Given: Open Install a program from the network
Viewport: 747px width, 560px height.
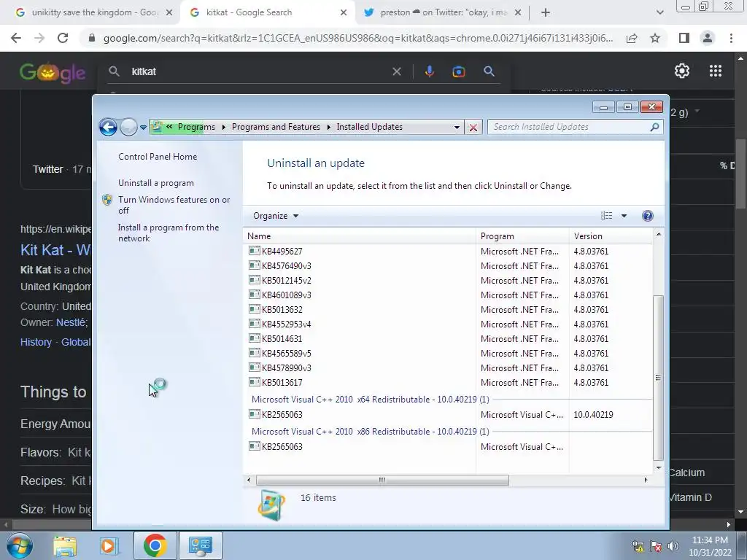Looking at the screenshot, I should pos(169,233).
